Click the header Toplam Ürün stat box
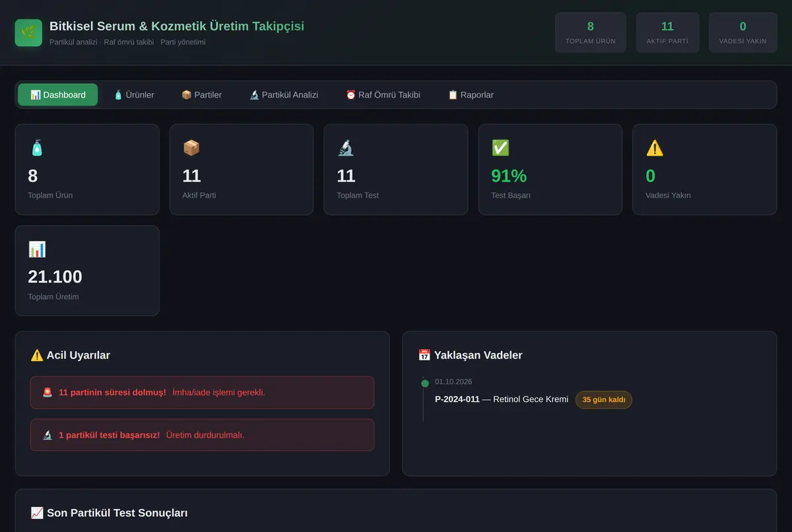Image resolution: width=792 pixels, height=532 pixels. 591,32
